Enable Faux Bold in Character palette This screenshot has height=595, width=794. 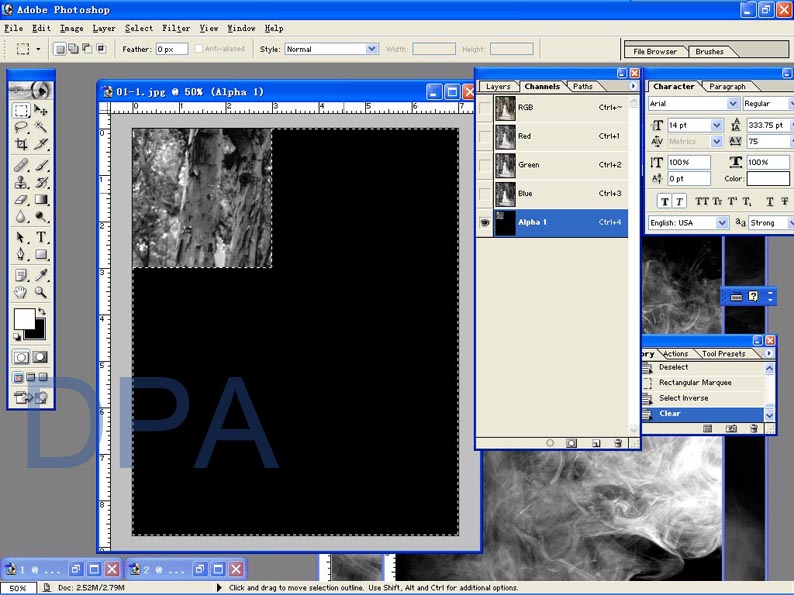coord(664,202)
